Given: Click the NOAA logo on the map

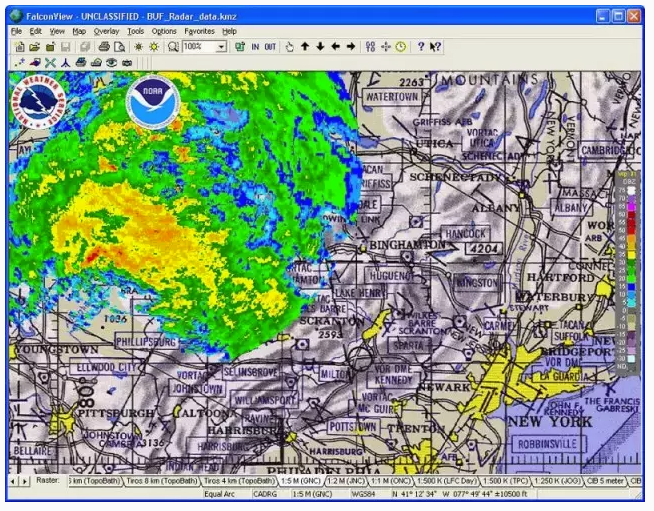Looking at the screenshot, I should point(153,103).
